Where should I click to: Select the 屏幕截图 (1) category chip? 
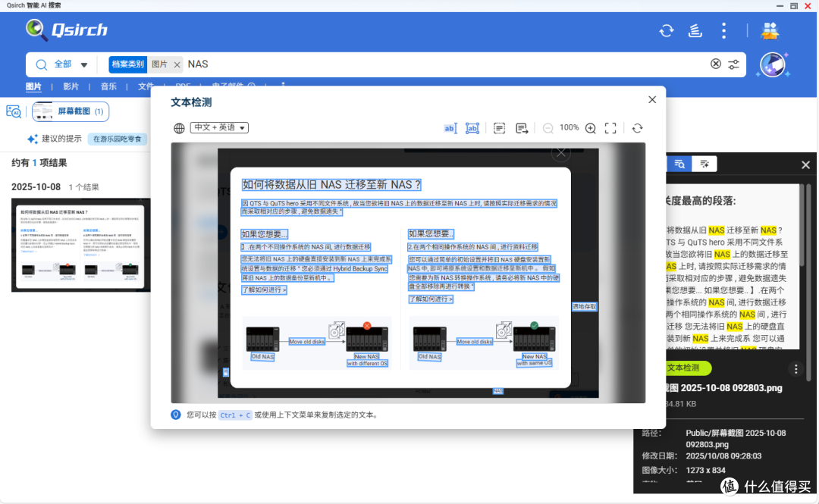71,111
